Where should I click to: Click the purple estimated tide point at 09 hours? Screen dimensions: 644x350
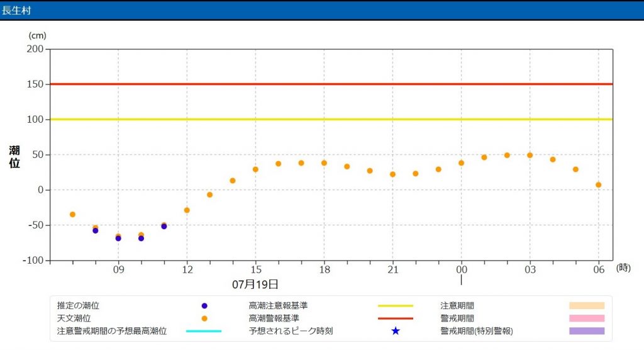click(118, 239)
